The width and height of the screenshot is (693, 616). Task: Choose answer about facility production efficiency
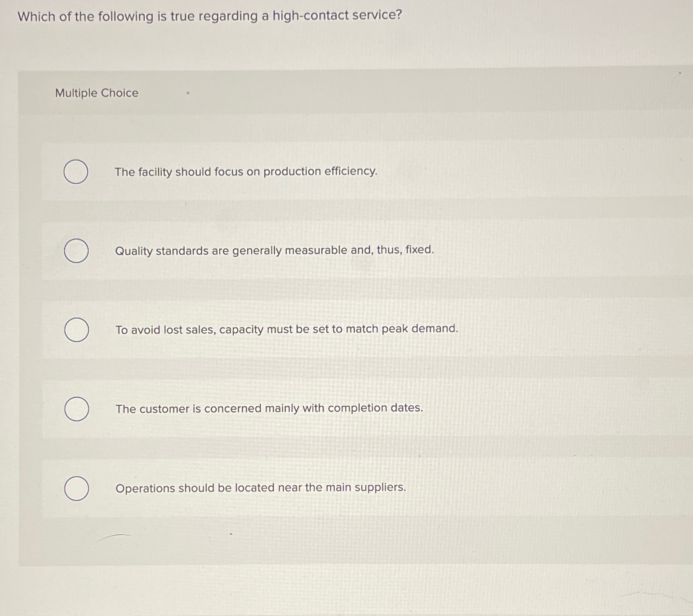click(x=245, y=171)
